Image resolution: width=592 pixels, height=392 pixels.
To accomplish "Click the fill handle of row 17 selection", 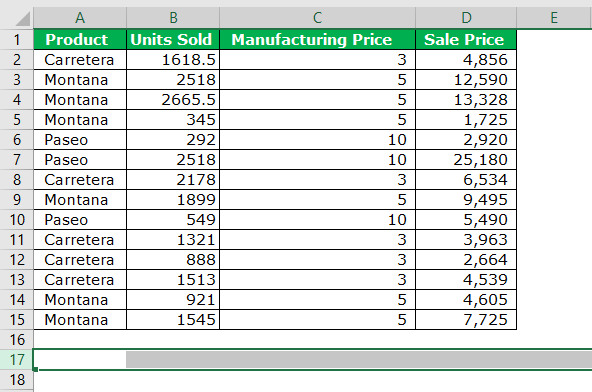I will coord(35,369).
